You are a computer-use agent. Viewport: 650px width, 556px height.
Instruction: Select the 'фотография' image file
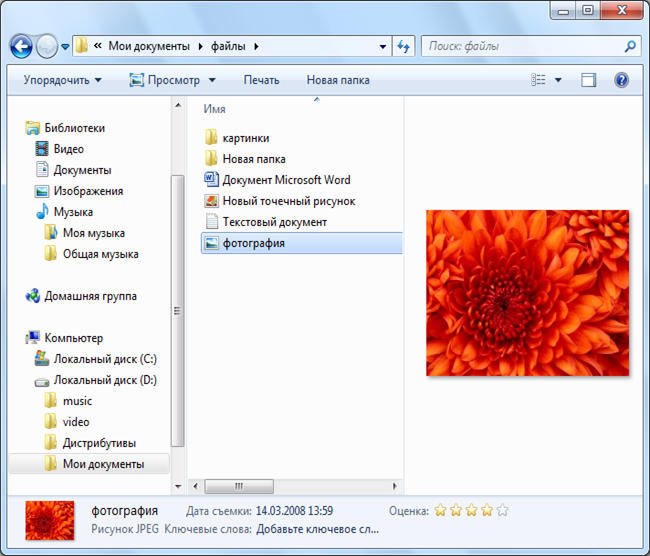pyautogui.click(x=301, y=243)
